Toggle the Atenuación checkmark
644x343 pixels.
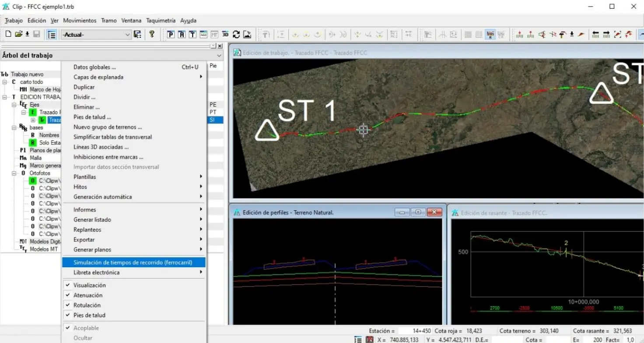click(x=87, y=295)
